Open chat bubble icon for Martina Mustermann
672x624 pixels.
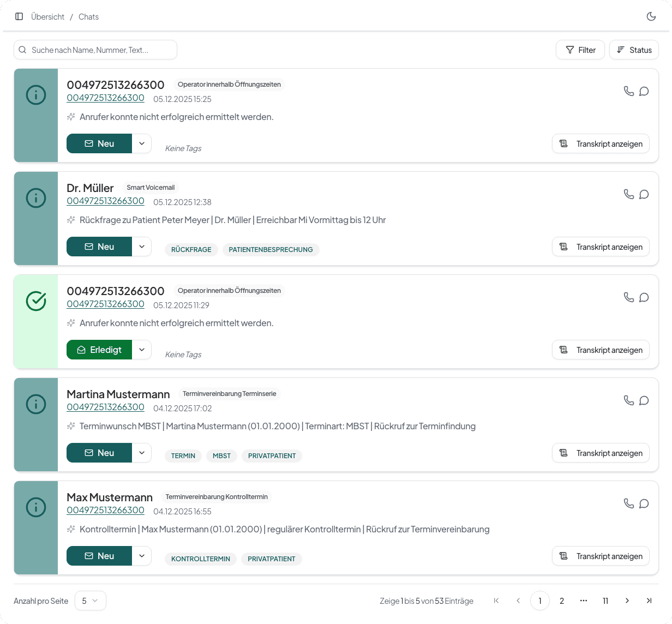[x=644, y=400]
